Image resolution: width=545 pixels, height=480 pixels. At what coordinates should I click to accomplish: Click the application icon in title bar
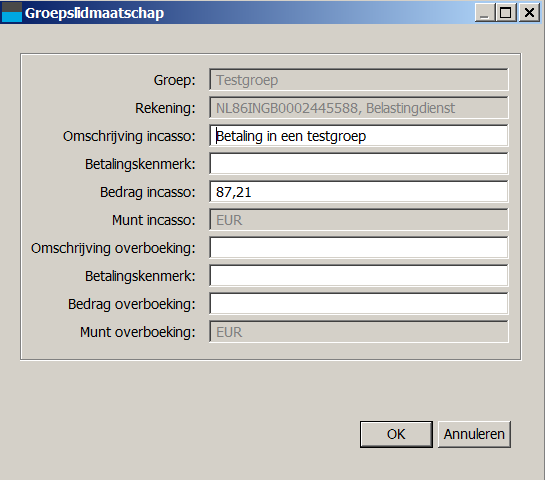point(12,12)
